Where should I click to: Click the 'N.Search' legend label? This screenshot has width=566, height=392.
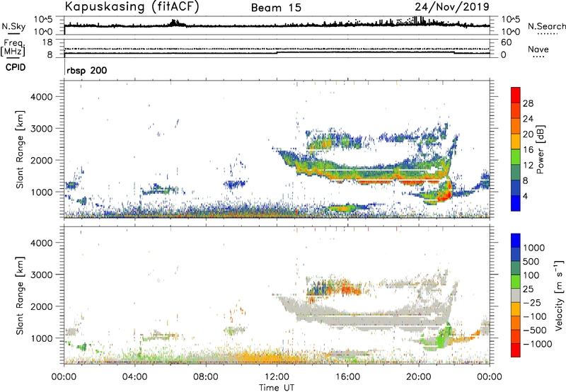point(546,26)
